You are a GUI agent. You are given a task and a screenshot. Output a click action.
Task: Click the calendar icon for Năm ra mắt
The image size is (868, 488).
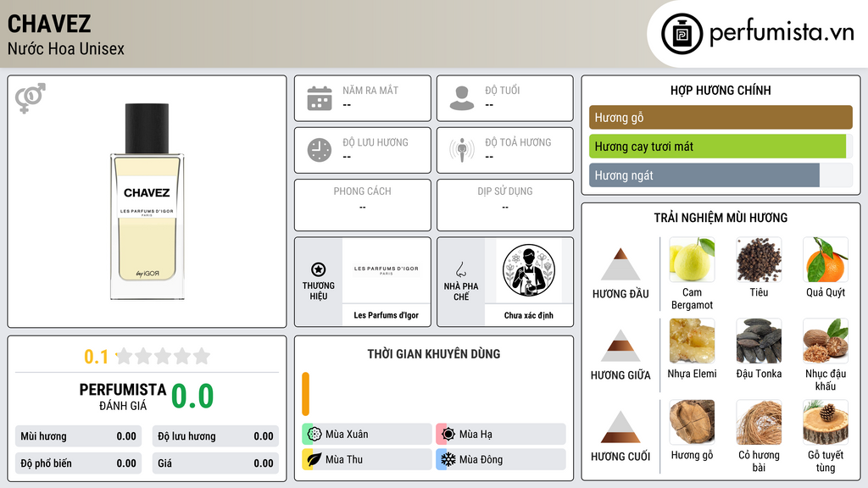[320, 98]
